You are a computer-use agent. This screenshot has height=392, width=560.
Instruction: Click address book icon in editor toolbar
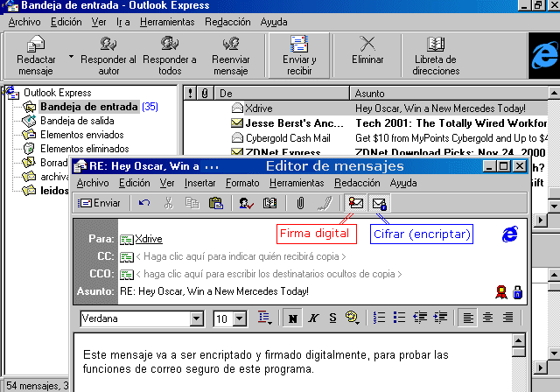point(270,203)
